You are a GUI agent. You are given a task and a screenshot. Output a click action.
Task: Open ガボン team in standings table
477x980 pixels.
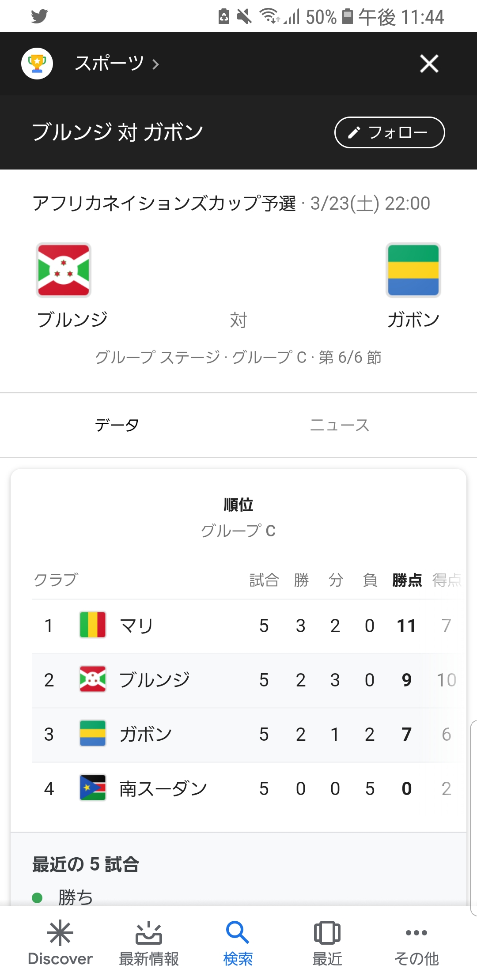tap(145, 734)
